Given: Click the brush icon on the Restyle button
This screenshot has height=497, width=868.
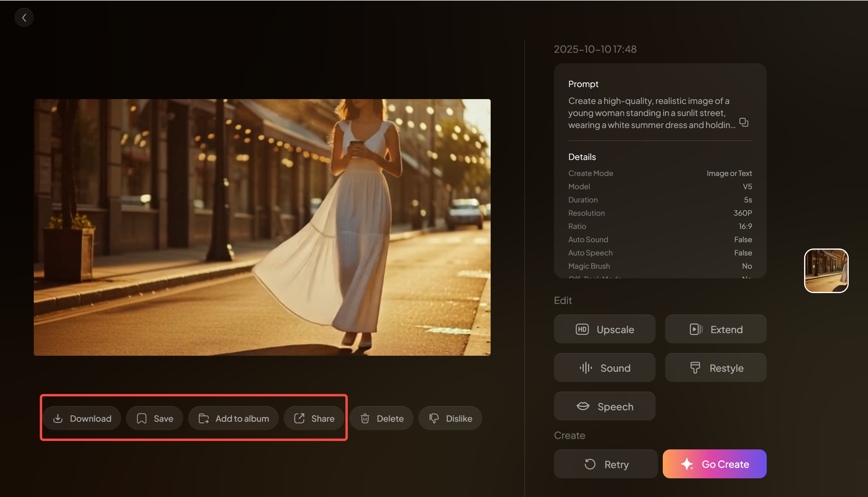Looking at the screenshot, I should (695, 368).
